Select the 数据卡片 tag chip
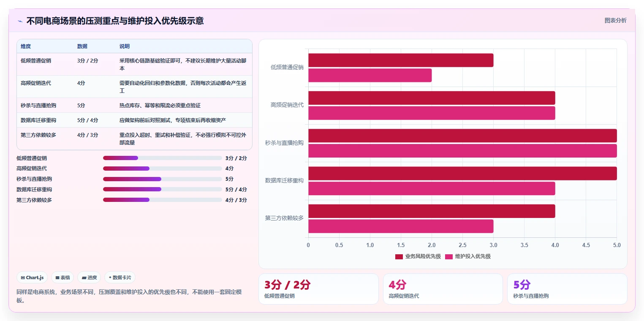This screenshot has height=321, width=644. tap(120, 277)
